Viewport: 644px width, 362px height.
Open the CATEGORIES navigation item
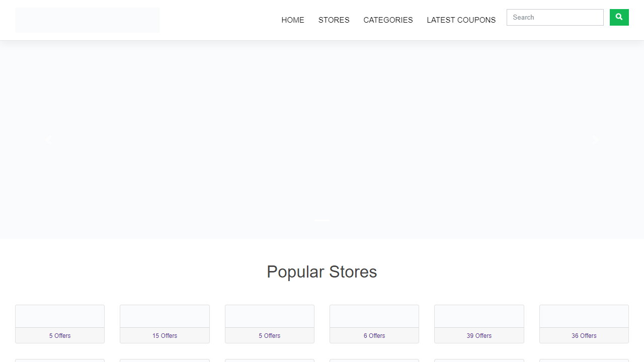pyautogui.click(x=388, y=20)
